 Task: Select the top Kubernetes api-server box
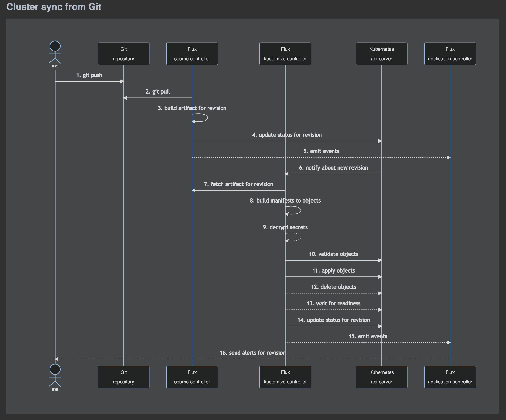click(x=381, y=54)
